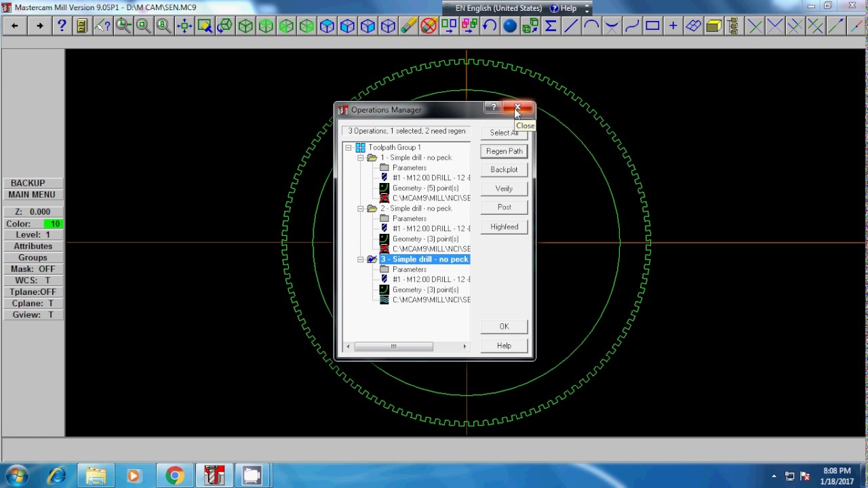The height and width of the screenshot is (488, 868).
Task: Click OK in Operations Manager
Action: [x=504, y=327]
